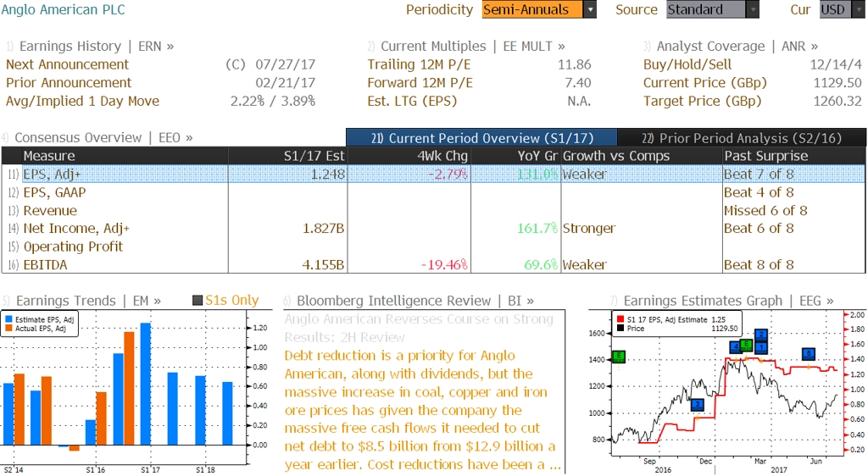The image size is (868, 476).
Task: Click the Target Price value 1260.32
Action: (x=837, y=101)
